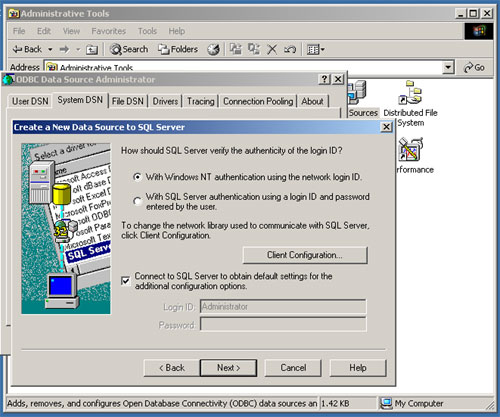Click the Go button next to Address
Viewport: 500px width, 417px height.
pos(474,67)
